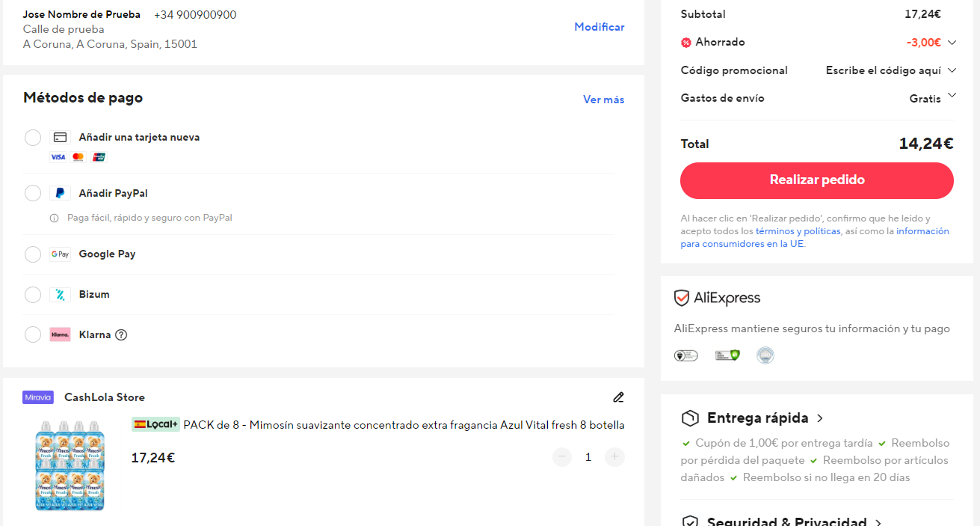This screenshot has height=526, width=980.
Task: Click Modificar for the shipping address
Action: 600,27
